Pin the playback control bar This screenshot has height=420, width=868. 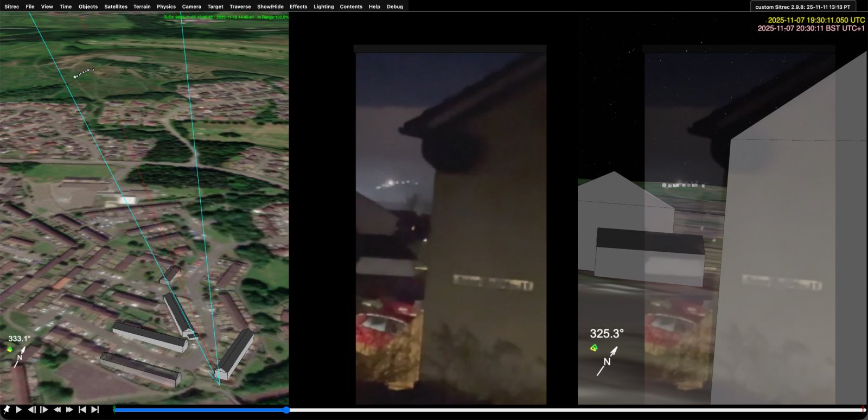tap(7, 410)
